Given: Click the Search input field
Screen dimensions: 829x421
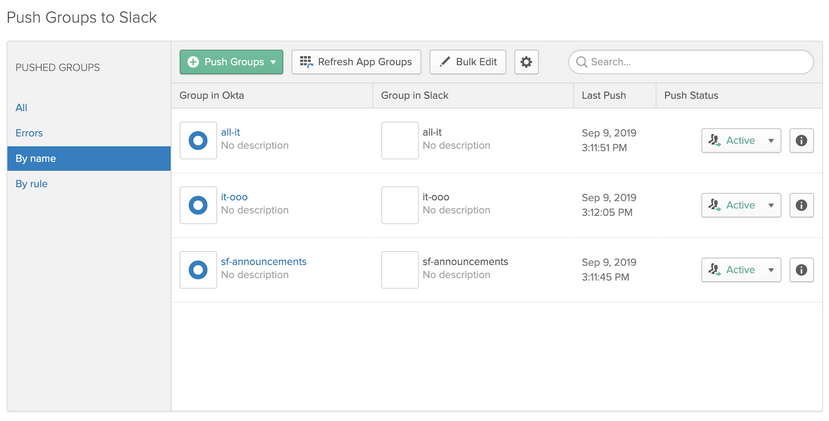Looking at the screenshot, I should (695, 62).
